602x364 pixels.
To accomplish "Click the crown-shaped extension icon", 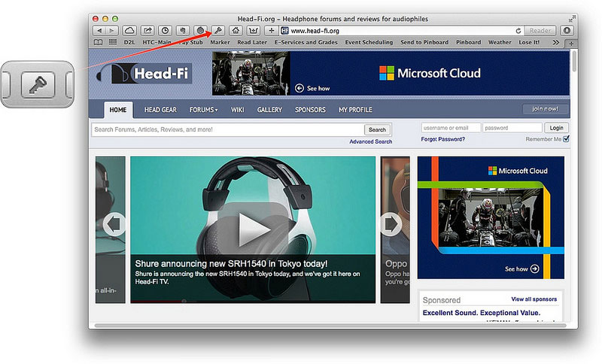I will coord(254,31).
